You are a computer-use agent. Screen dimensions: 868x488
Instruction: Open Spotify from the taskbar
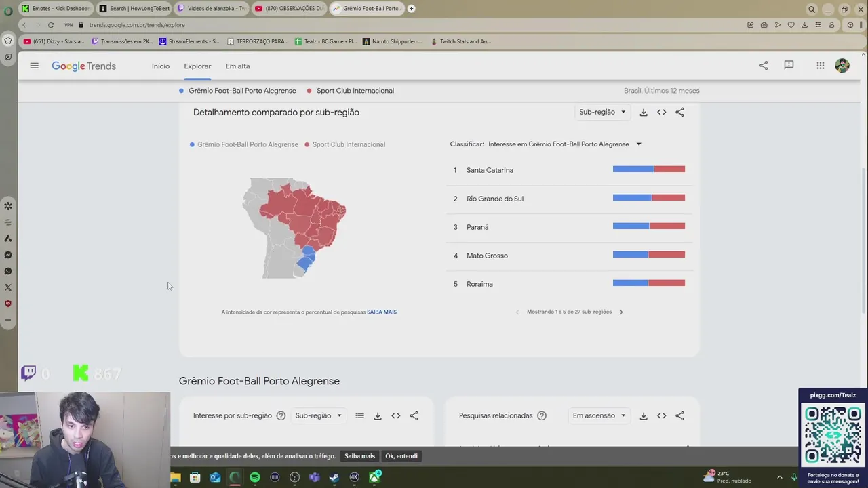tap(255, 477)
